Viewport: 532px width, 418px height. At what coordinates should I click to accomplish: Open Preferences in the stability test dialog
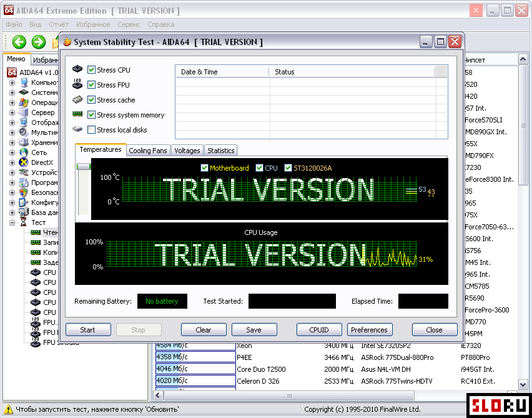(x=370, y=330)
